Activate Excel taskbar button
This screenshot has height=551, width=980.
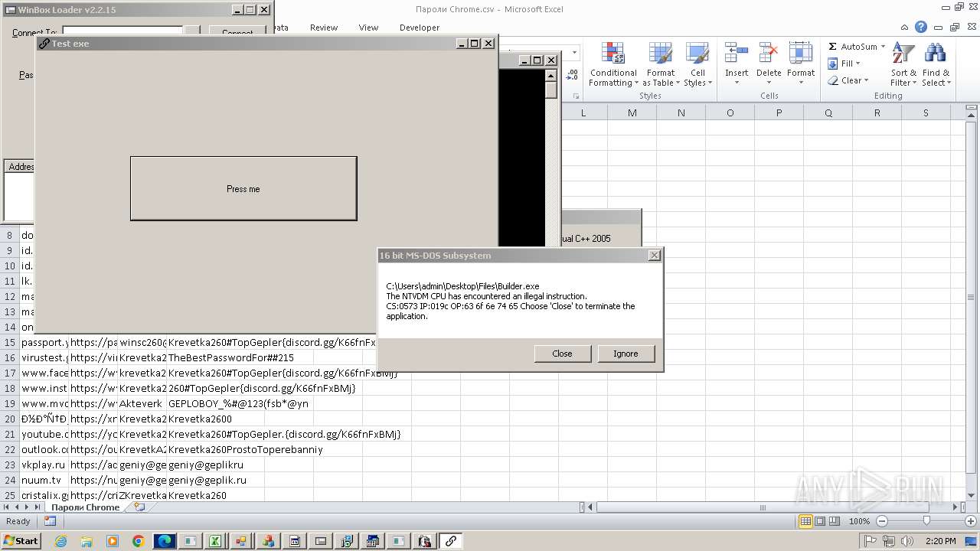[x=216, y=541]
